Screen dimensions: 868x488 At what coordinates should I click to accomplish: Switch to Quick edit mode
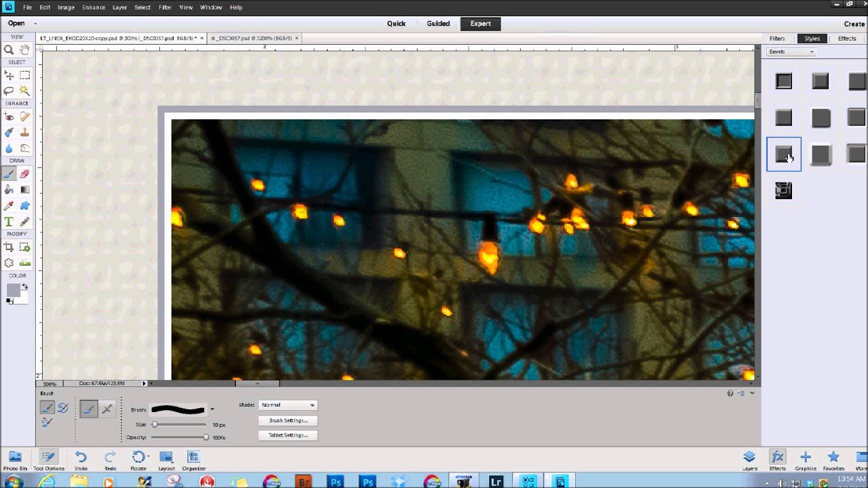coord(396,24)
